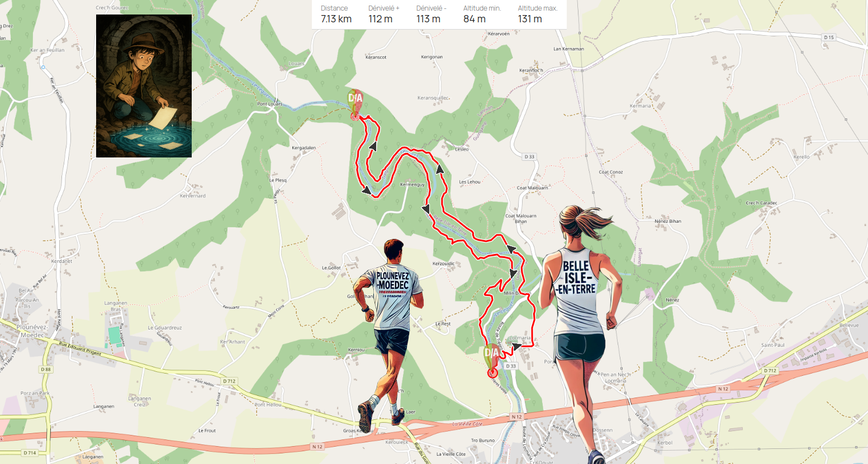Click the Pont Louars place label
This screenshot has height=464, width=868.
pyautogui.click(x=270, y=104)
